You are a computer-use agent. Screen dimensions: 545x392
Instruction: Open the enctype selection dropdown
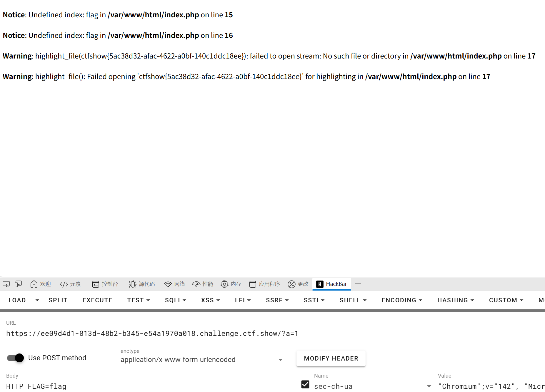[x=203, y=360]
